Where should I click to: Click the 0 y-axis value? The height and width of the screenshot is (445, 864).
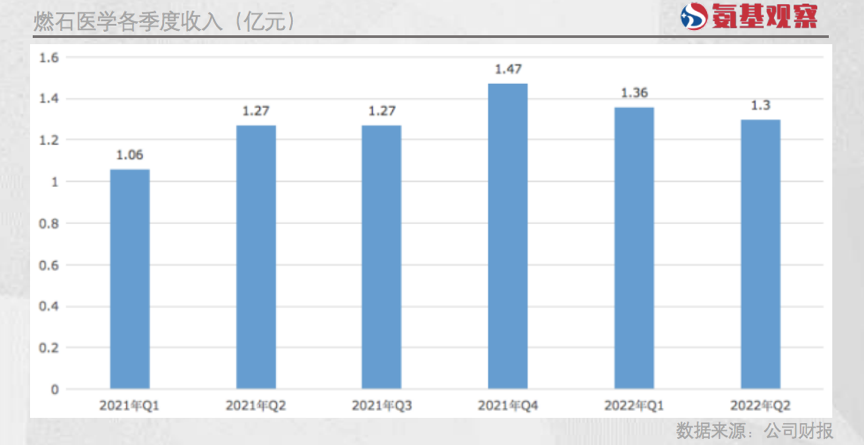(x=55, y=389)
